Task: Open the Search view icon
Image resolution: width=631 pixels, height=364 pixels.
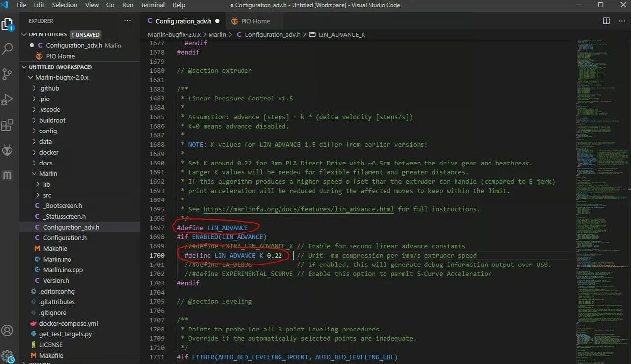Action: 7,49
